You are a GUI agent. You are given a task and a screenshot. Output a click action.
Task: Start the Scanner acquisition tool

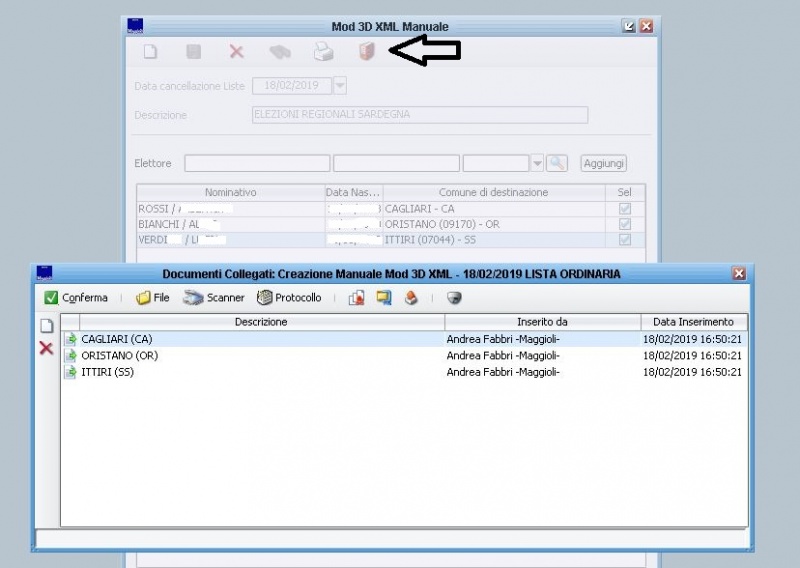point(214,298)
